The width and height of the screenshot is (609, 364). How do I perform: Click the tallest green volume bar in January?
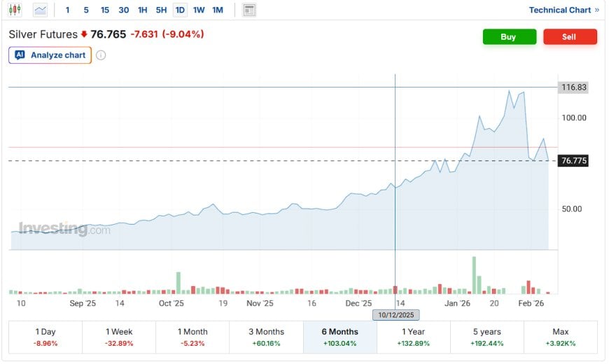tap(474, 275)
